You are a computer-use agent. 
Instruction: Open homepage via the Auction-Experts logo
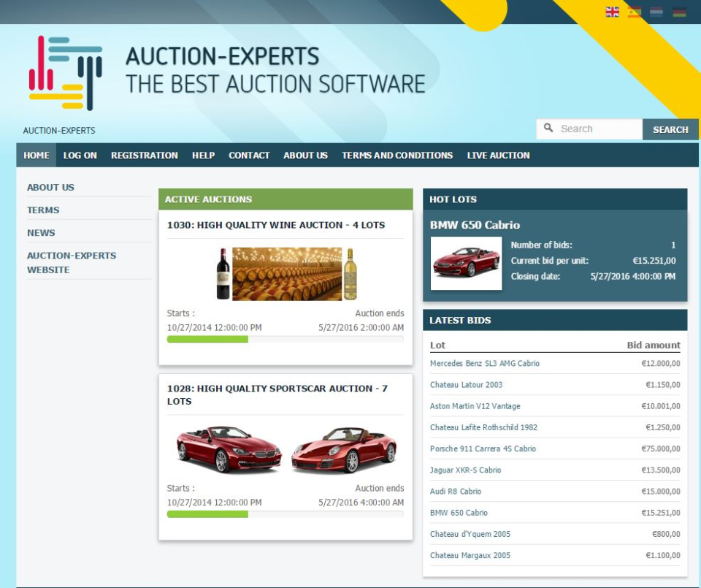pos(66,66)
